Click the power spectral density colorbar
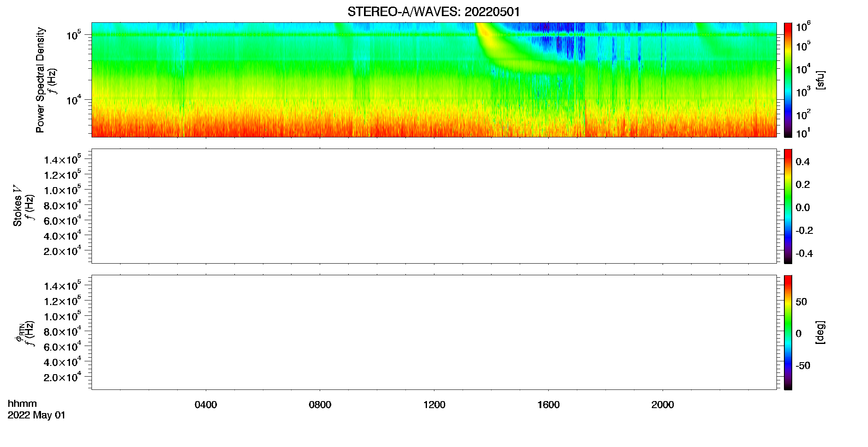 [x=788, y=80]
